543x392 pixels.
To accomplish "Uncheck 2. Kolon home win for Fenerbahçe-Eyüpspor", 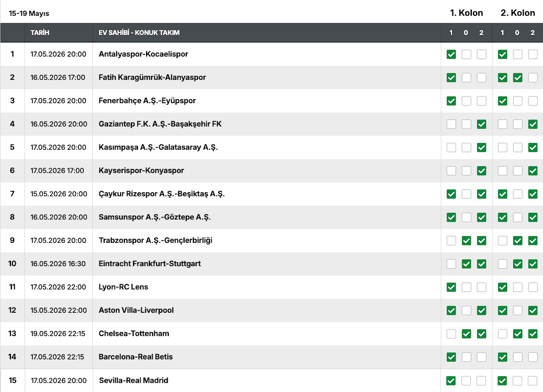I will click(x=502, y=101).
